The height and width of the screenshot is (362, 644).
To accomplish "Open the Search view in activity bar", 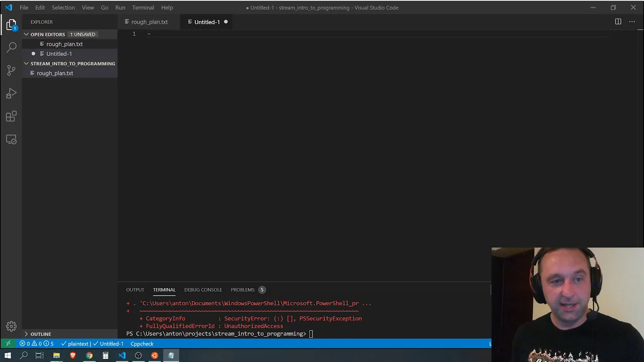I will [11, 47].
